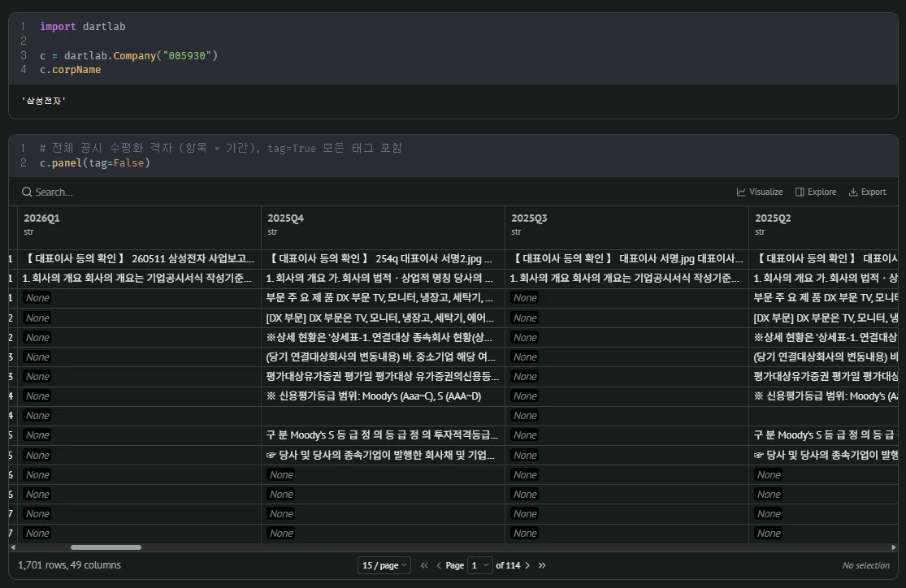Click the horizontal scrollbar thumb
The height and width of the screenshot is (588, 906).
[x=106, y=547]
